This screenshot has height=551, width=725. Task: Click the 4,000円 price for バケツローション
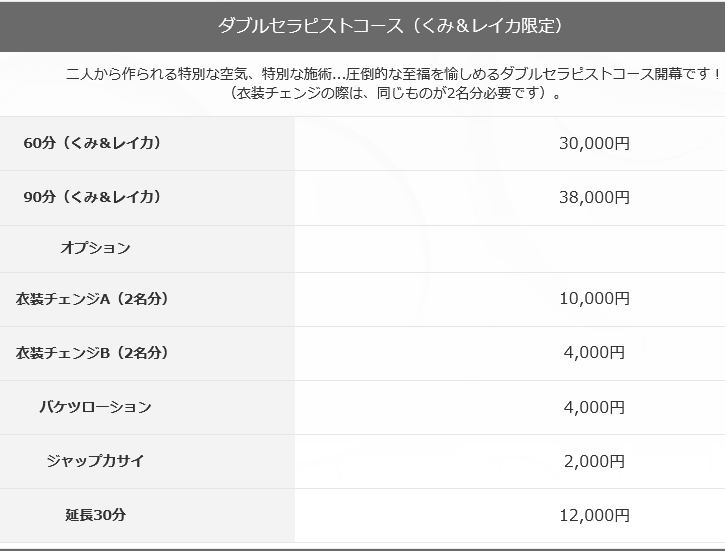[x=594, y=407]
